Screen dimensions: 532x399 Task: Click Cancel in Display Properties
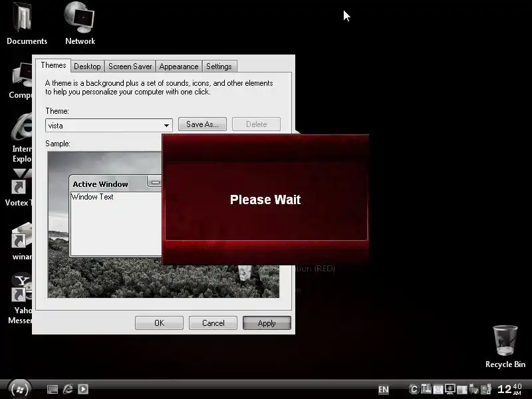pyautogui.click(x=213, y=323)
